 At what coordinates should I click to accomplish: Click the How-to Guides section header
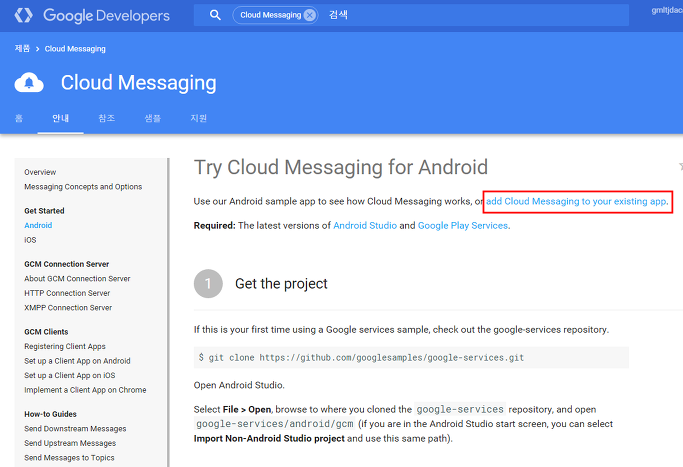(51, 414)
